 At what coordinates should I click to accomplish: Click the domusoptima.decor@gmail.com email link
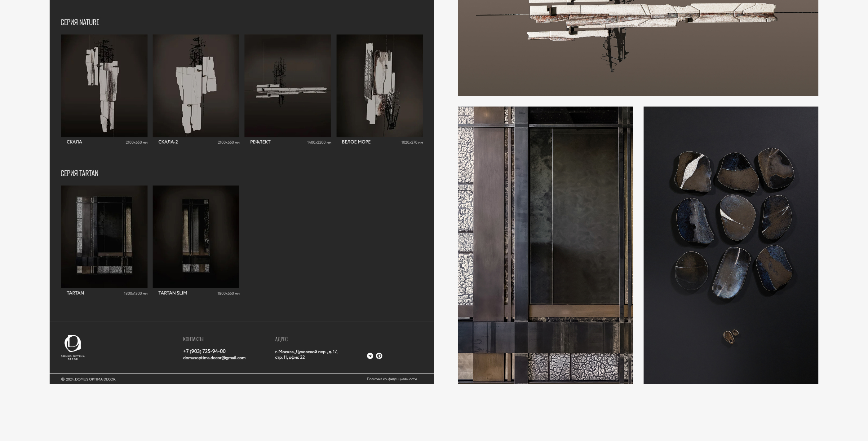coord(214,357)
